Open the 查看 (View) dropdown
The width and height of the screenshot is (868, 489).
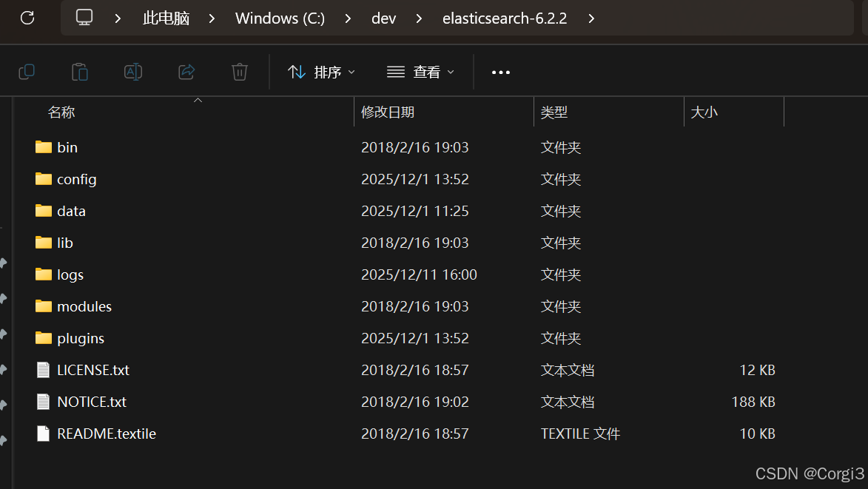click(x=420, y=71)
